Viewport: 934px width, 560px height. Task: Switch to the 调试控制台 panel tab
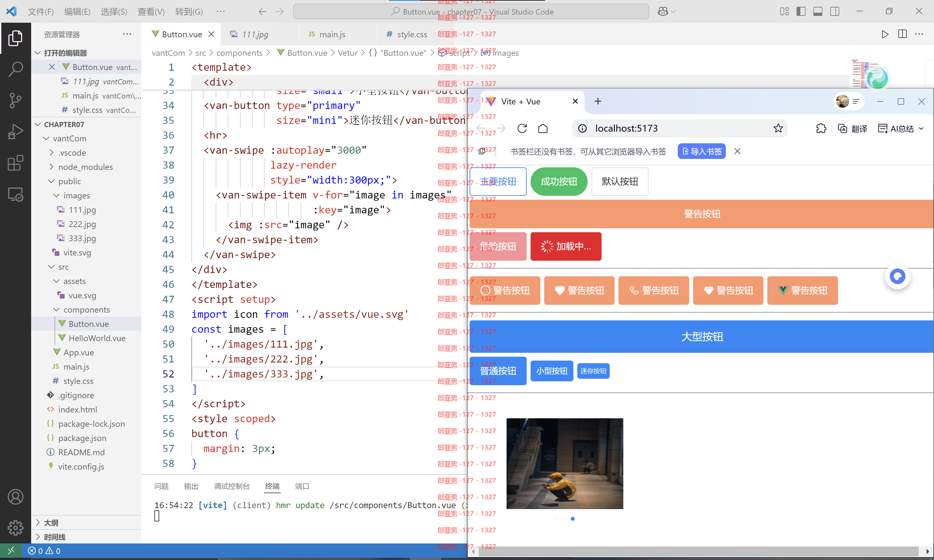coord(232,486)
